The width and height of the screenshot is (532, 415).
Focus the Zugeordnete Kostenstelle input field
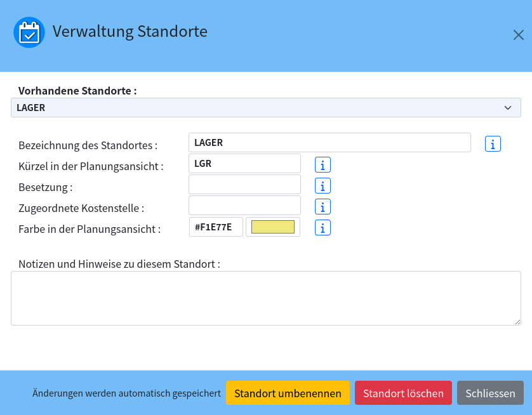click(x=244, y=206)
